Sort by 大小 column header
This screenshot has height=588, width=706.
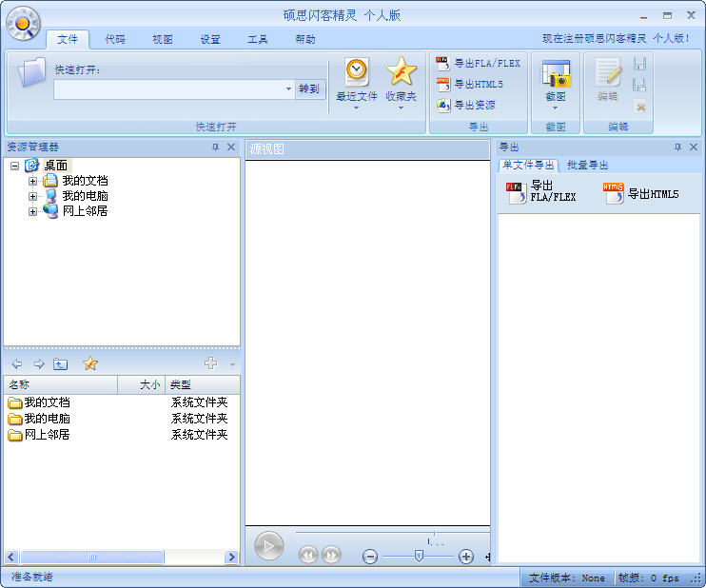[x=142, y=384]
